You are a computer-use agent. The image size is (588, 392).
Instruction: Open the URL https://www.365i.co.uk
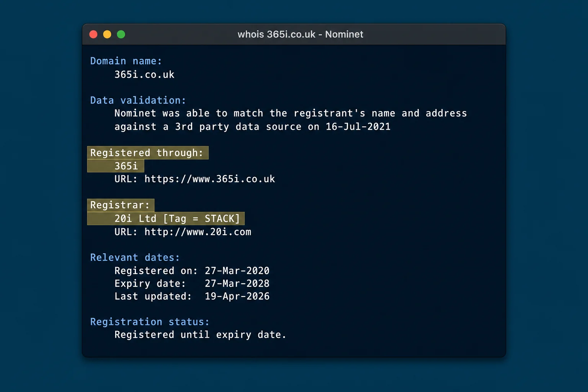point(210,179)
